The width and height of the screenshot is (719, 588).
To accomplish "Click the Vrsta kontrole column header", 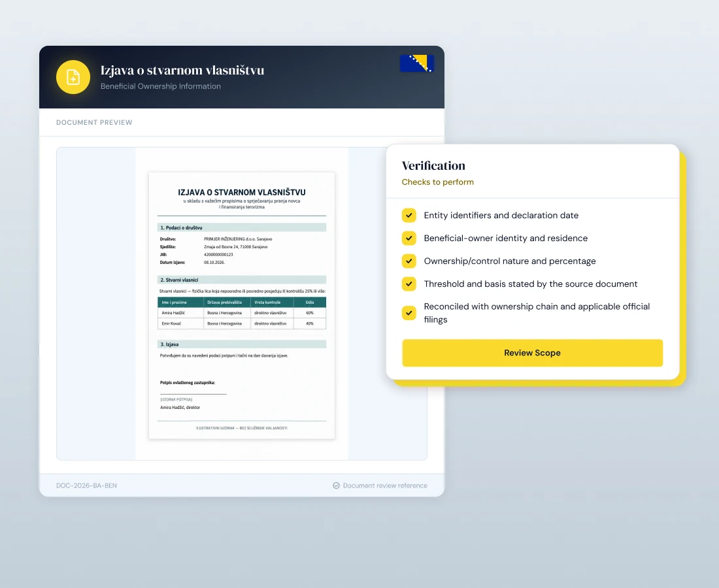I will point(272,302).
